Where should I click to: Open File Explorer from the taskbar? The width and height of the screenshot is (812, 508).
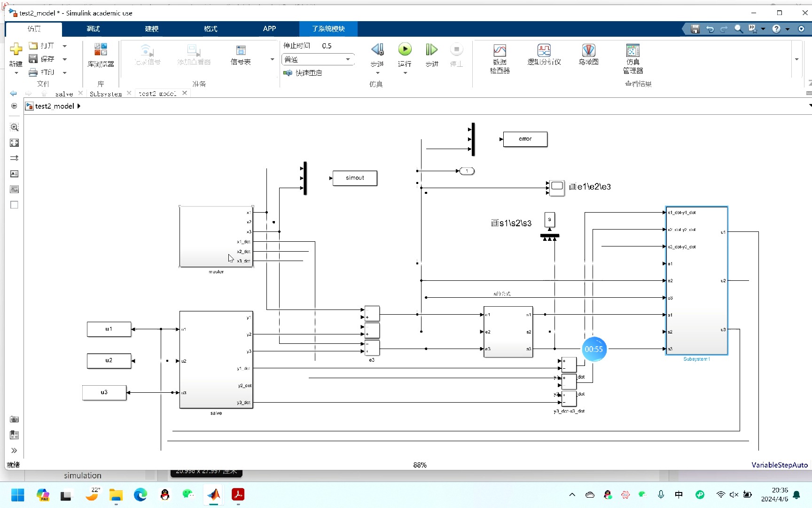[116, 495]
